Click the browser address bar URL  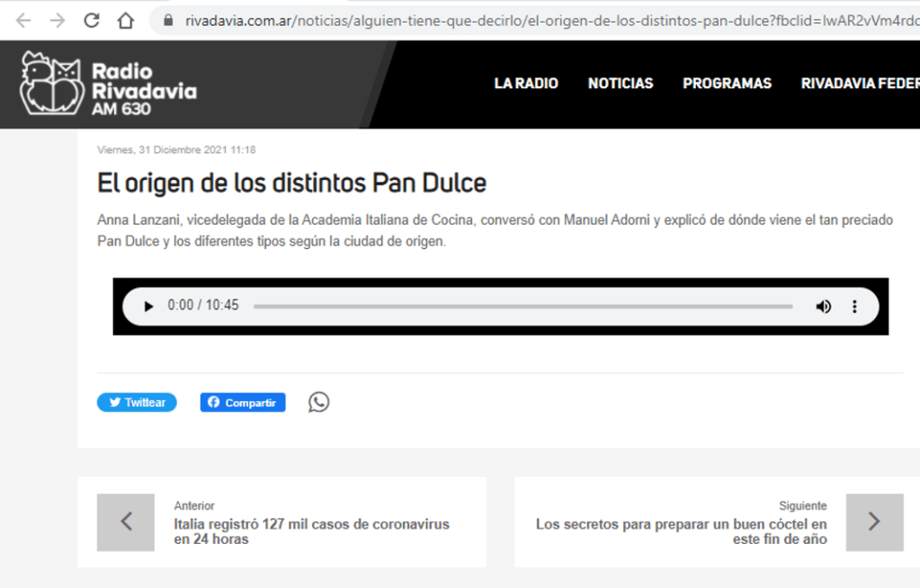coord(540,20)
